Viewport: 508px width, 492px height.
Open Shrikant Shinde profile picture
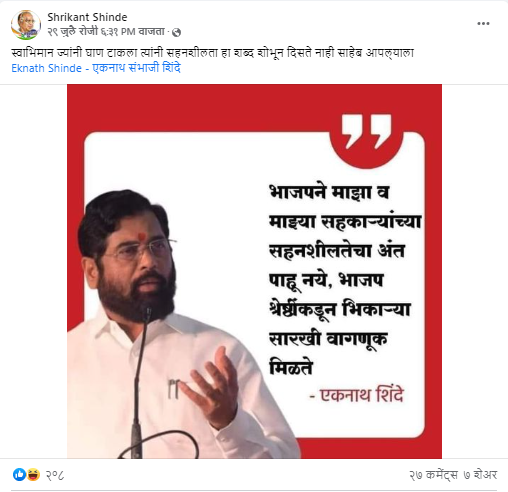pos(26,25)
